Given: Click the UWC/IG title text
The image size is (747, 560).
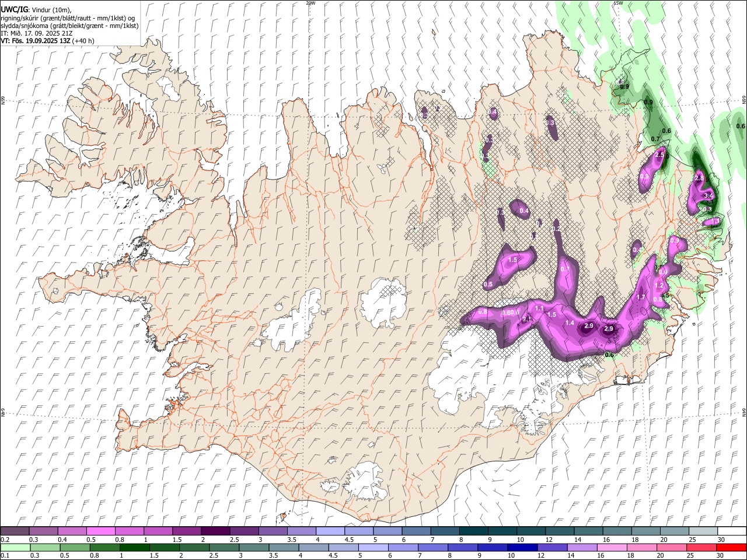Looking at the screenshot, I should [x=14, y=10].
